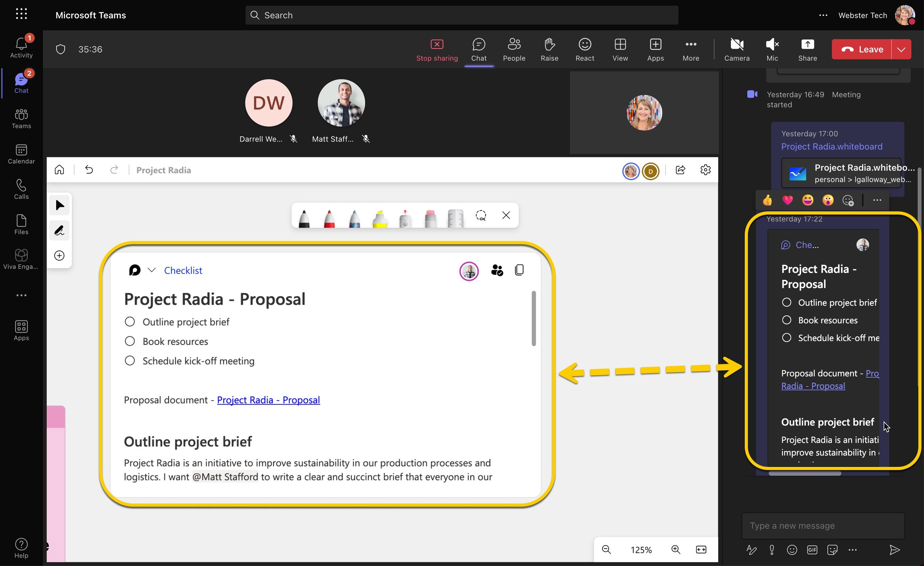The height and width of the screenshot is (566, 924).
Task: Click the redo button in whiteboard
Action: point(113,170)
